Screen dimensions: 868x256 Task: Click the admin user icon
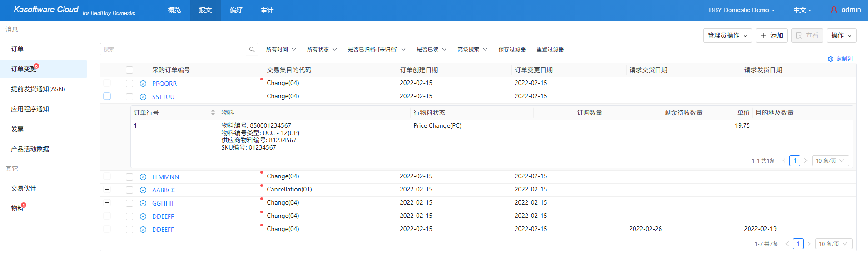[834, 10]
